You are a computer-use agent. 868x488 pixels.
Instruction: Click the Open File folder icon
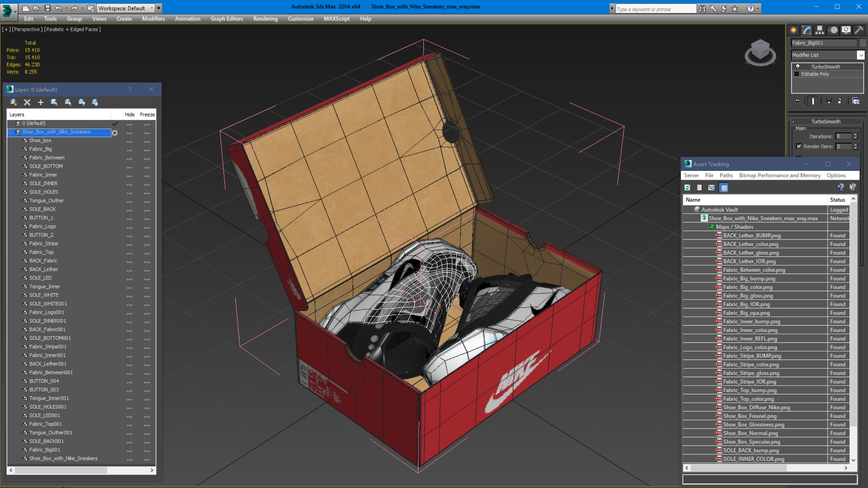36,8
